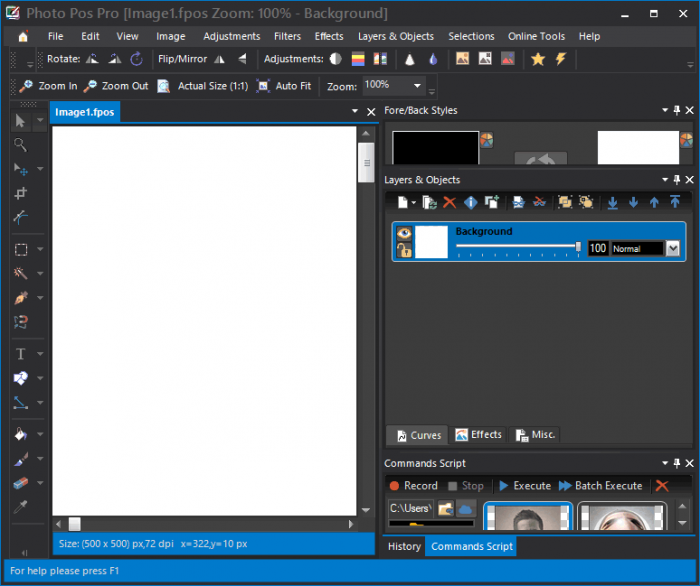Screen dimensions: 700x586
Task: Select the rectangular selection tool
Action: (20, 249)
